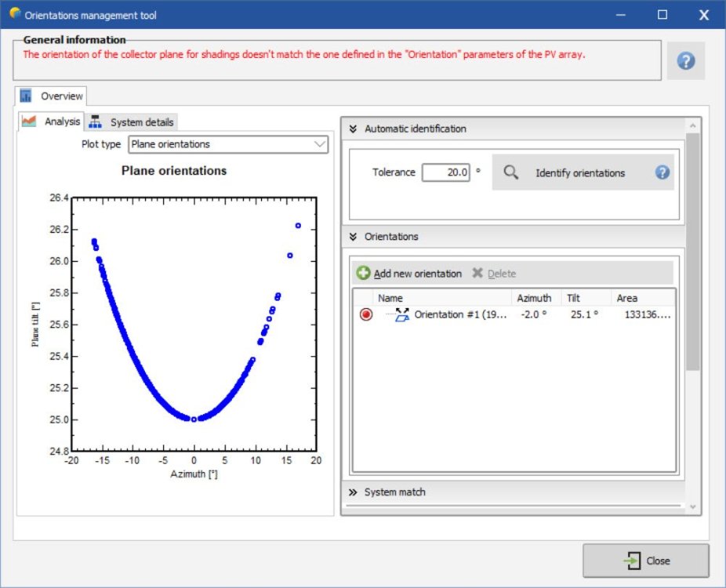The height and width of the screenshot is (588, 726).
Task: Select the Orientation #1 radio button
Action: click(366, 315)
